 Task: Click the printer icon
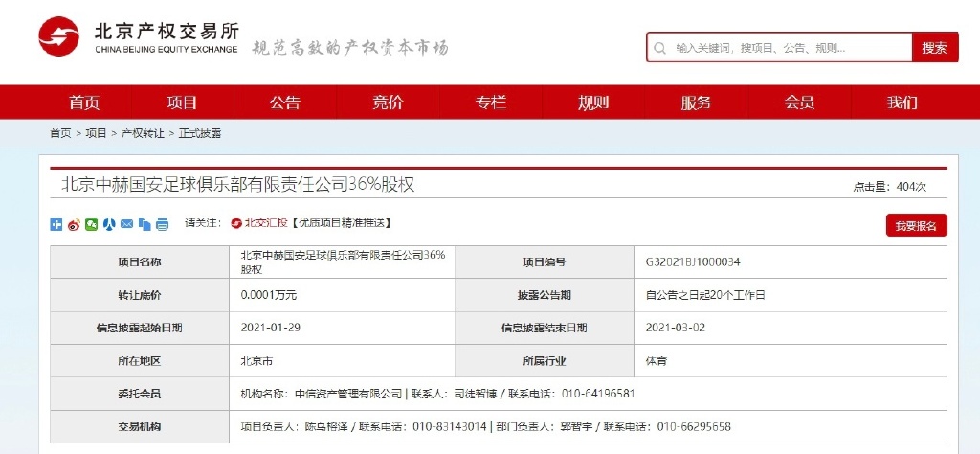point(163,224)
